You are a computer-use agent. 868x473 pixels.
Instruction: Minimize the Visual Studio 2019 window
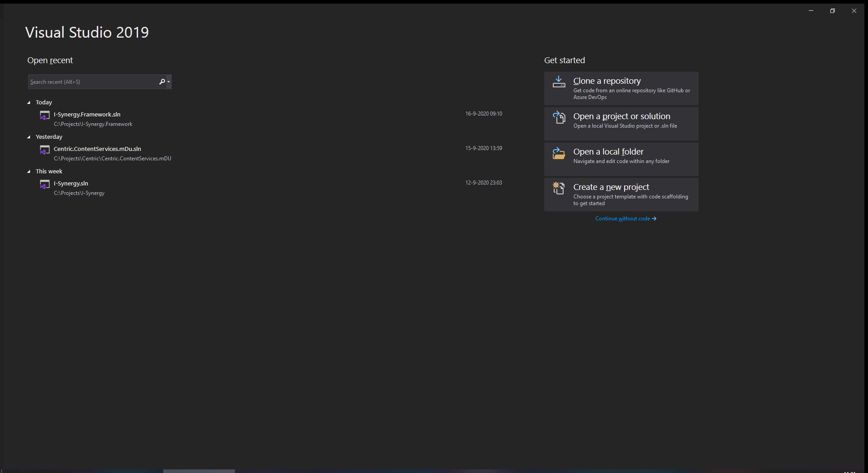click(811, 11)
